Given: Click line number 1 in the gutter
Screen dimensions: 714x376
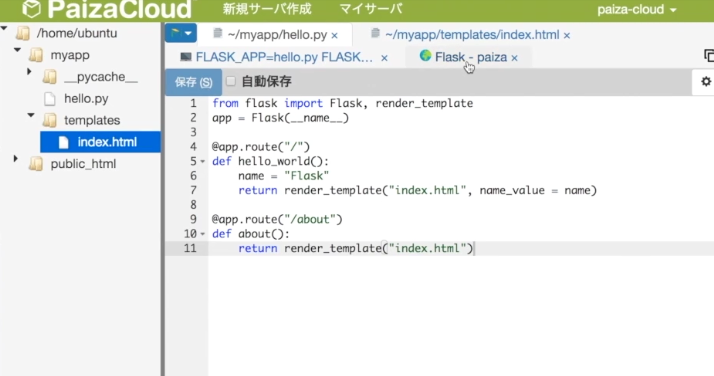Looking at the screenshot, I should 193,103.
